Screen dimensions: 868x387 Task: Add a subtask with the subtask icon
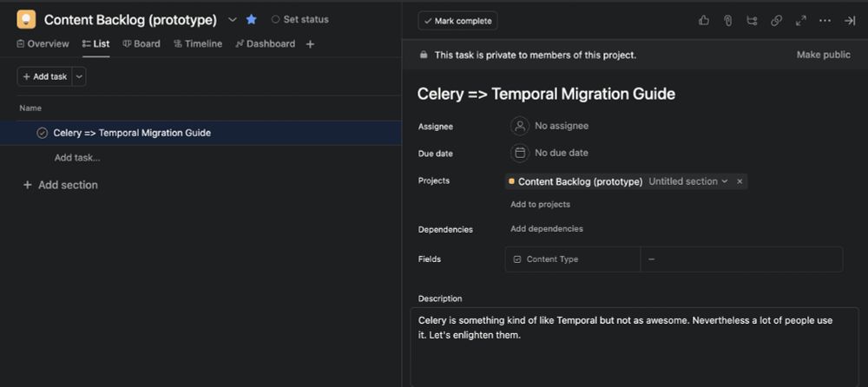pyautogui.click(x=752, y=21)
